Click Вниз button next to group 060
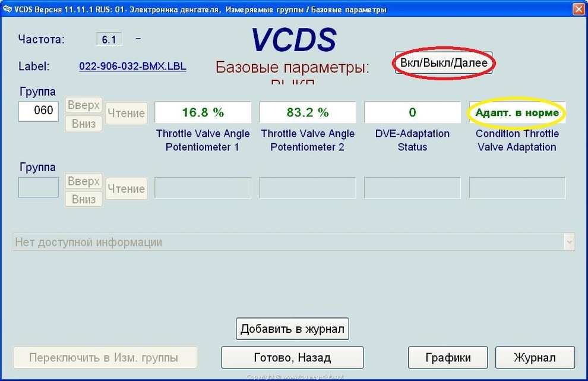The height and width of the screenshot is (381, 588). 84,124
